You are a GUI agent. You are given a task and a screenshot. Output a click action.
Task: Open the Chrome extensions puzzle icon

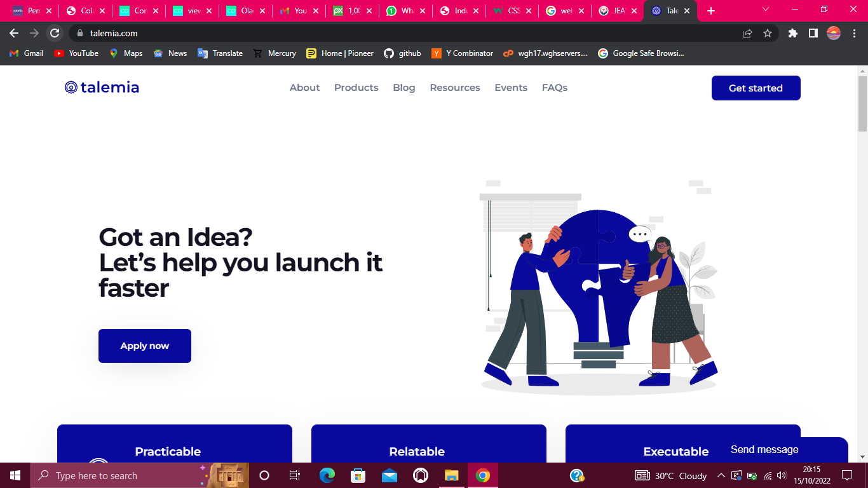792,33
